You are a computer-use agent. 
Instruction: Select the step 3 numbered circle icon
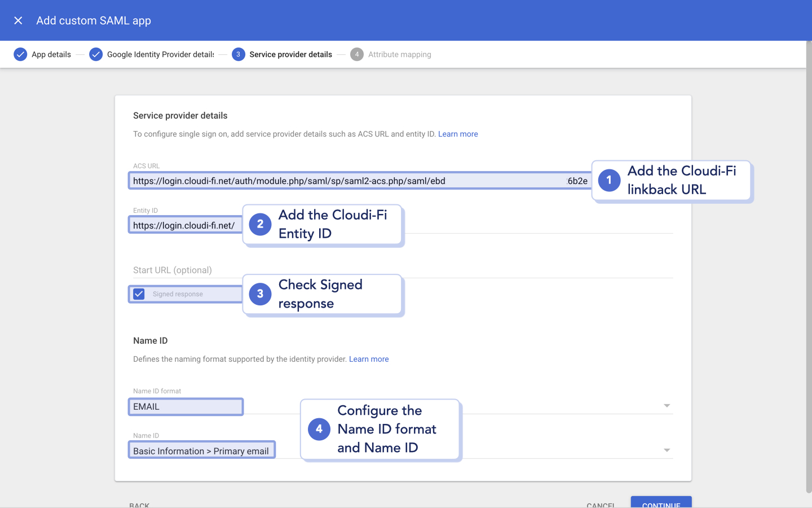point(239,54)
